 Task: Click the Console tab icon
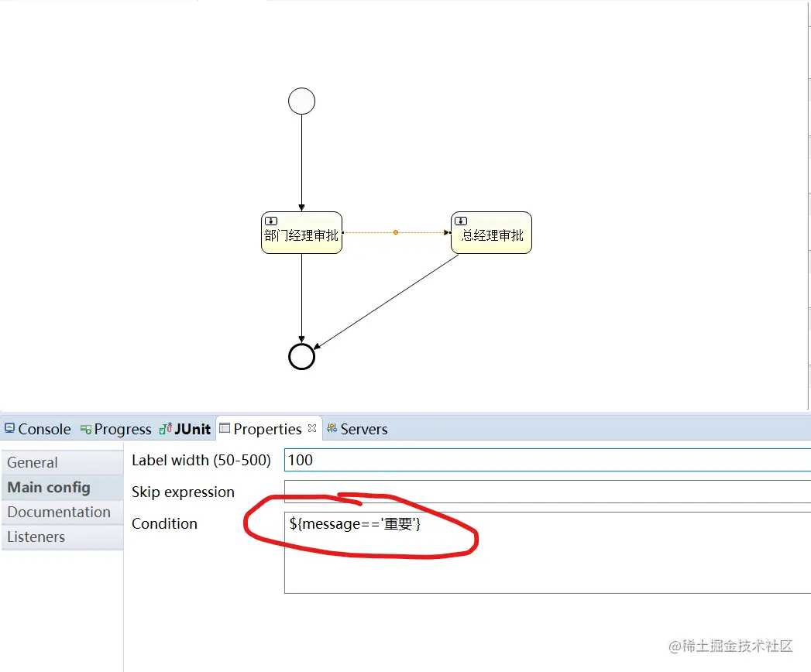click(10, 428)
